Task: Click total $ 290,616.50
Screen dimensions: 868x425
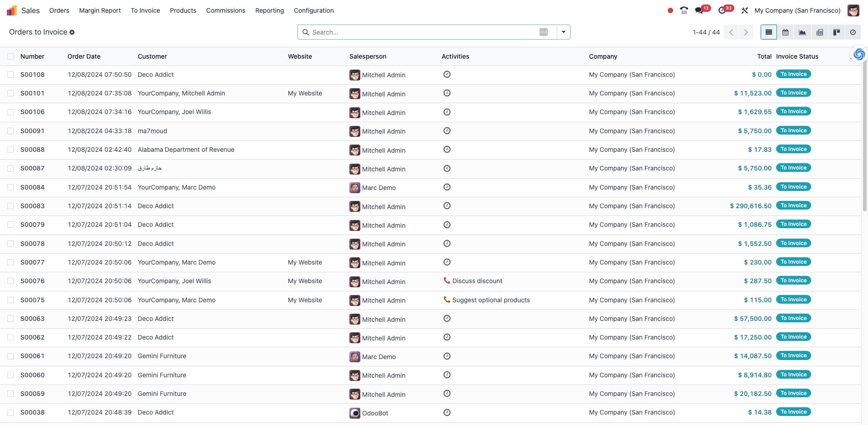Action: click(751, 206)
